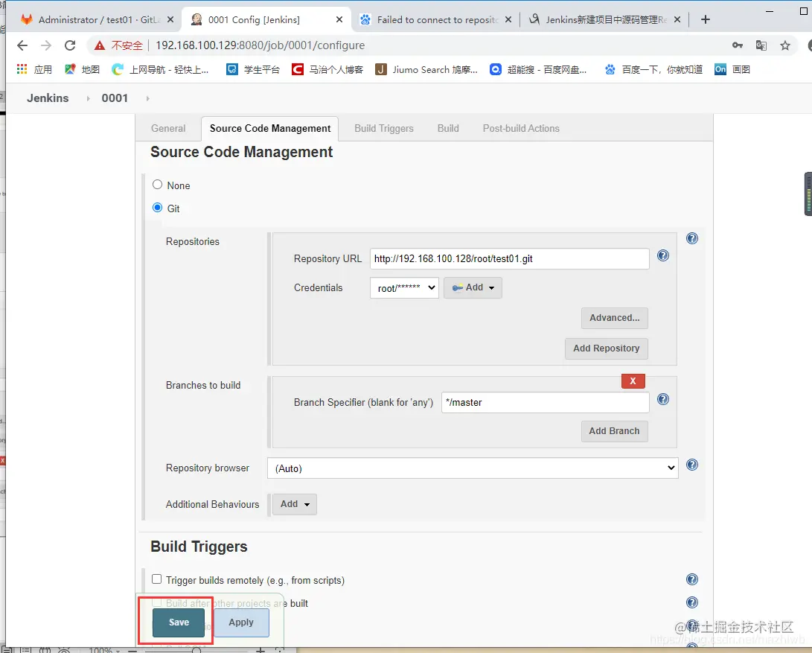Delete the branch with red X button
The image size is (812, 653).
coord(633,381)
